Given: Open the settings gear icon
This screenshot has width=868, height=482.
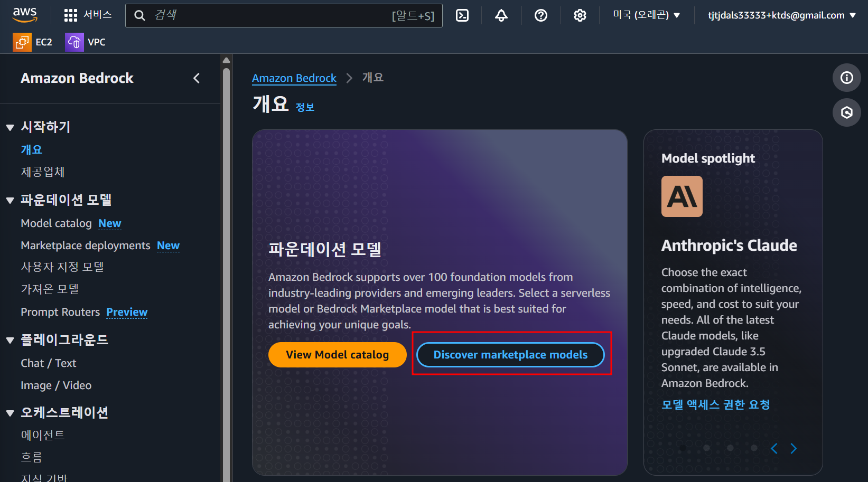Looking at the screenshot, I should [x=580, y=15].
